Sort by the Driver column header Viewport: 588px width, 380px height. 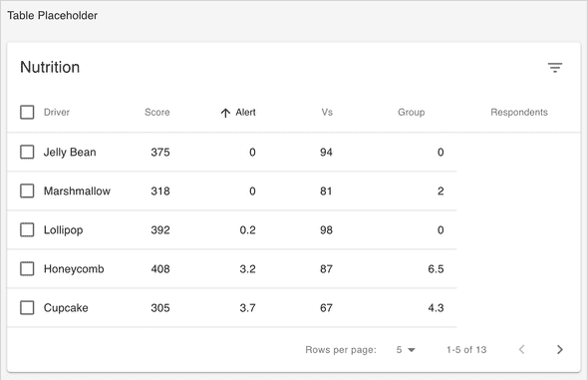pos(57,112)
